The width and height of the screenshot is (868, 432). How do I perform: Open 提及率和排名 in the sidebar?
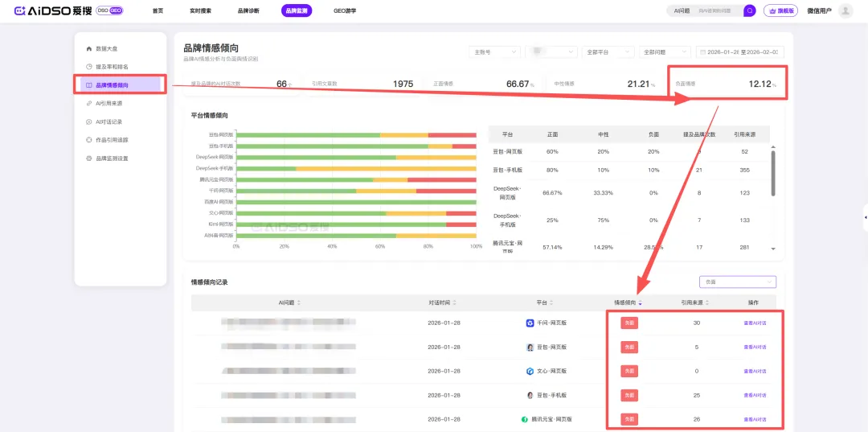pos(111,67)
